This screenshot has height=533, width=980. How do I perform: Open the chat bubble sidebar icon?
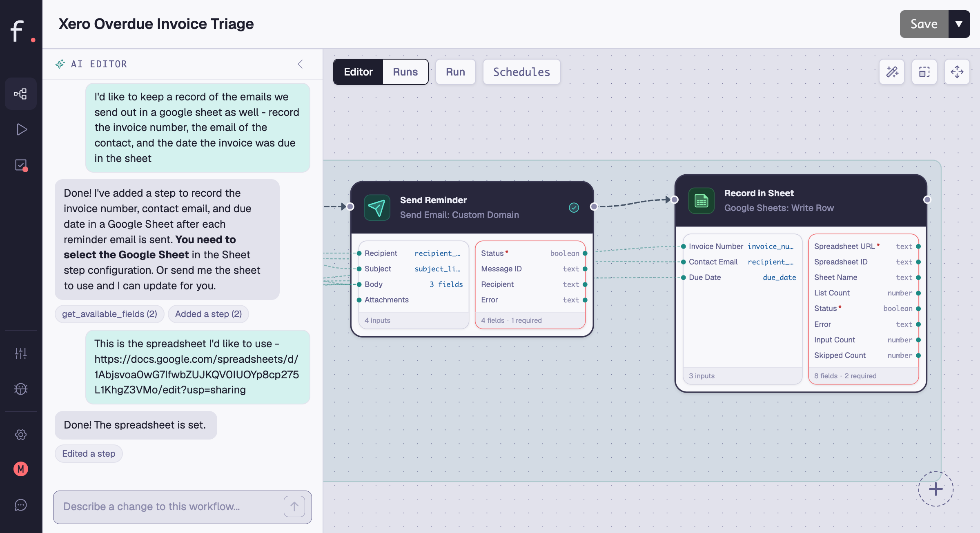(21, 505)
